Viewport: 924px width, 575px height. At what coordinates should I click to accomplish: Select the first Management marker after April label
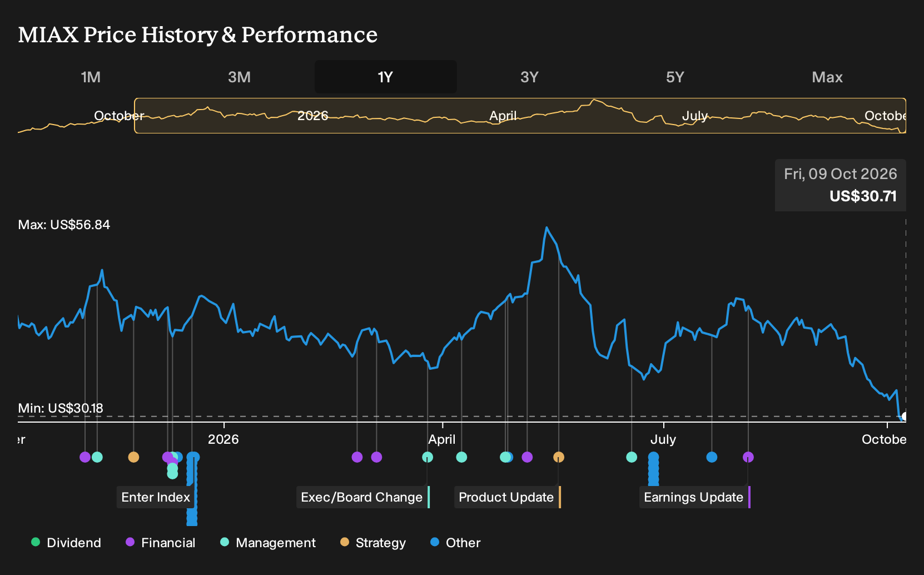coord(461,457)
